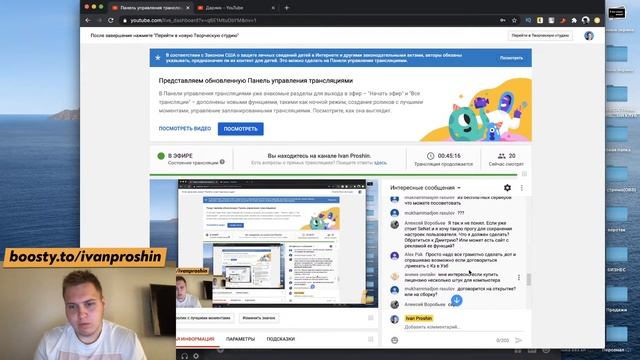Click Alex Pak chat message author
640x360 pixels.
click(x=413, y=254)
